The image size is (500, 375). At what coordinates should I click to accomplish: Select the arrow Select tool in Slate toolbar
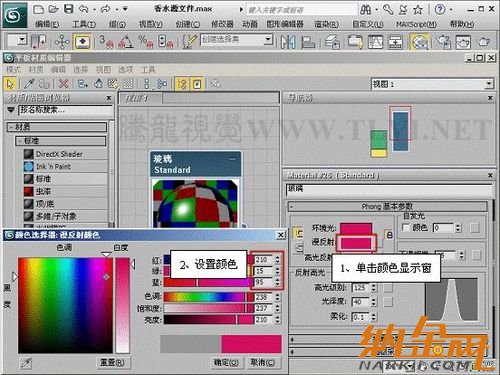(x=10, y=84)
